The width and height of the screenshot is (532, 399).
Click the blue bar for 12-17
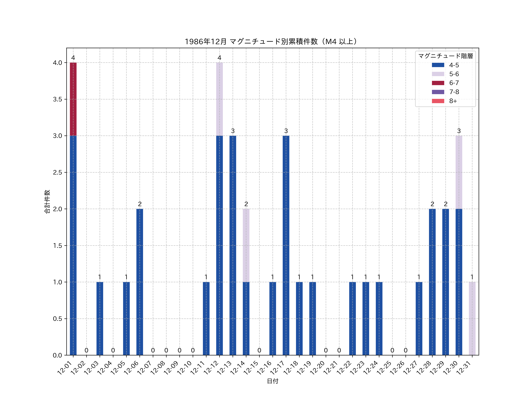click(x=286, y=245)
